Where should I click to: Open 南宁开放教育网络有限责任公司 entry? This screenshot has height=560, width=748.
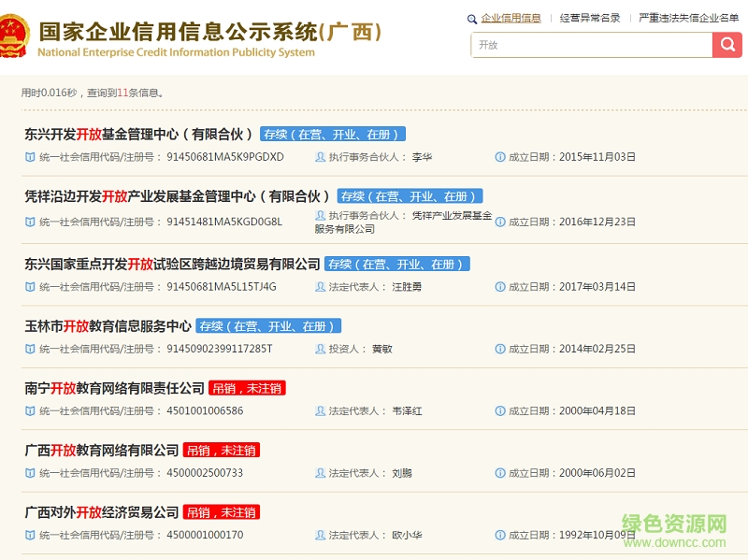coord(114,388)
